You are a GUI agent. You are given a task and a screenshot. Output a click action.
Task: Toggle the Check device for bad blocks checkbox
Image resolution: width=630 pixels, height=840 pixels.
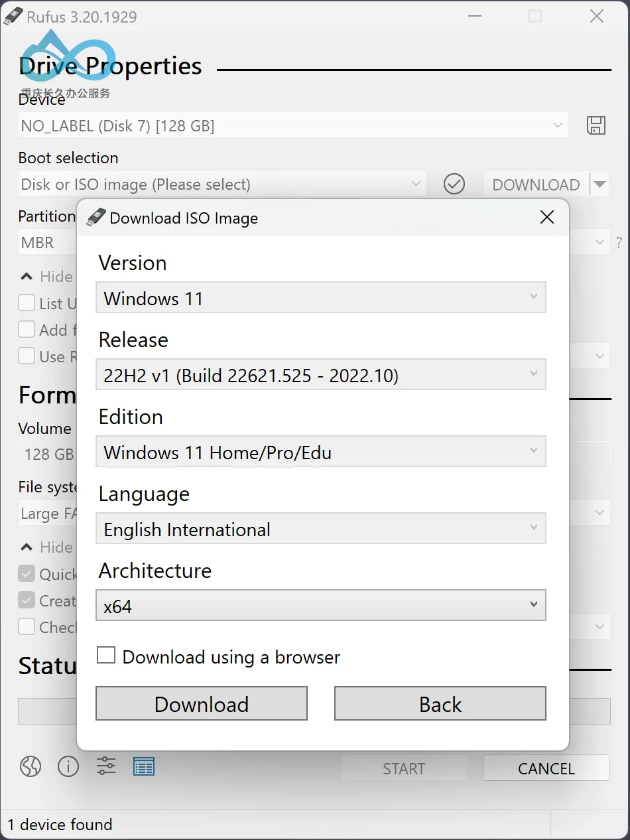point(27,627)
